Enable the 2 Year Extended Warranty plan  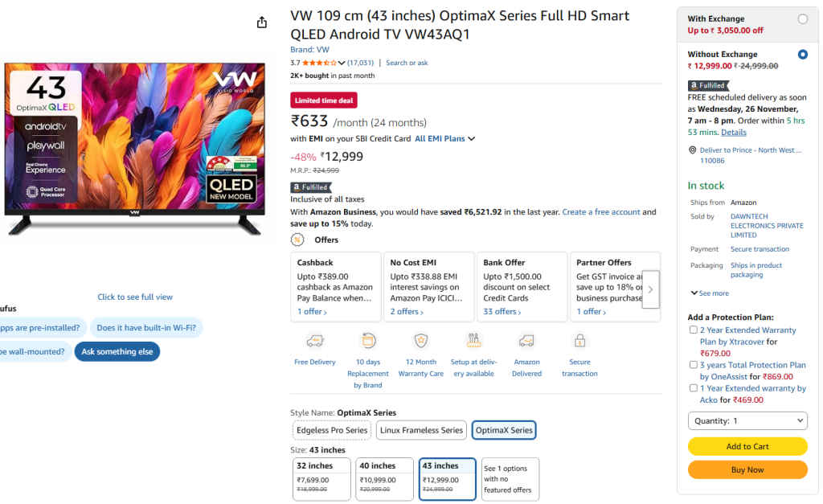point(693,329)
